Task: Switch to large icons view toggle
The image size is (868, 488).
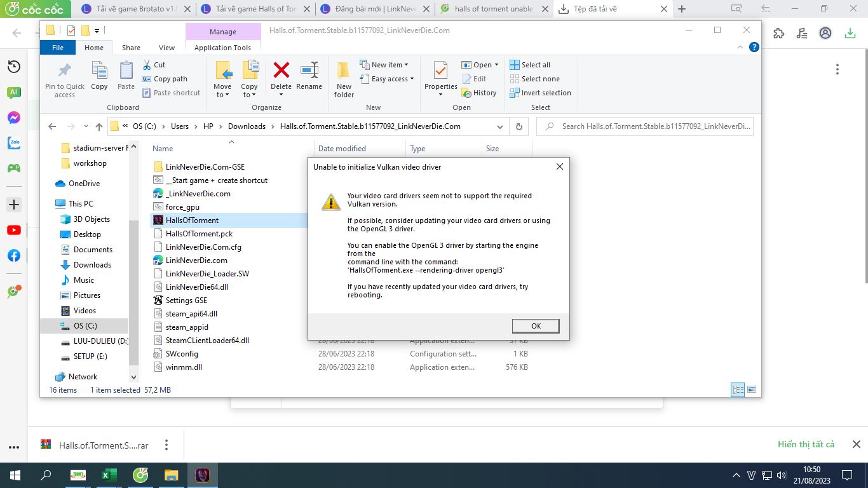Action: pos(752,390)
